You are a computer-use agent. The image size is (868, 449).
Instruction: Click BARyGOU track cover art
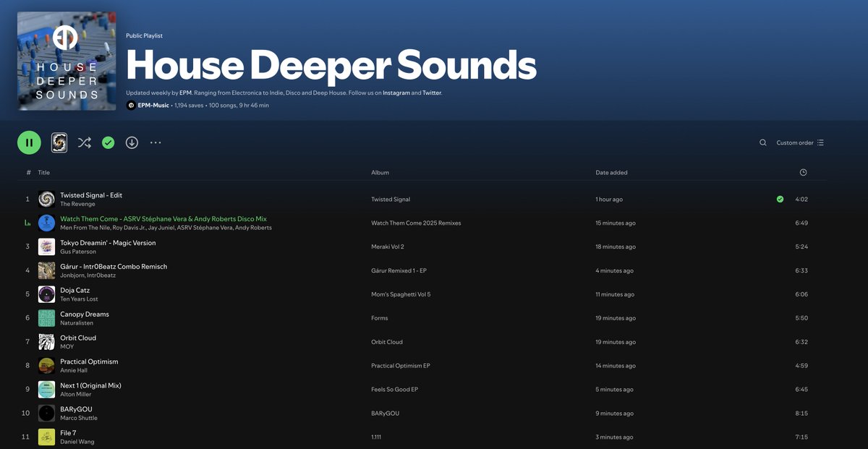[46, 414]
